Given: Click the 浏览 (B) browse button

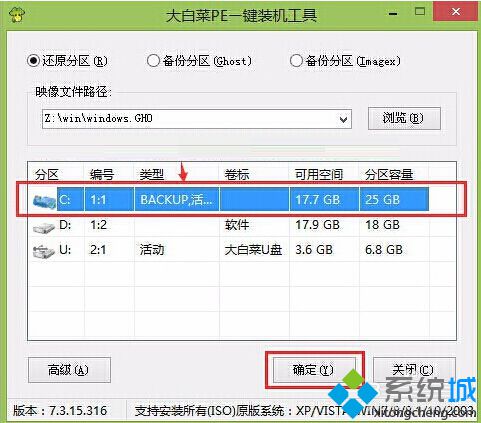Looking at the screenshot, I should 404,118.
